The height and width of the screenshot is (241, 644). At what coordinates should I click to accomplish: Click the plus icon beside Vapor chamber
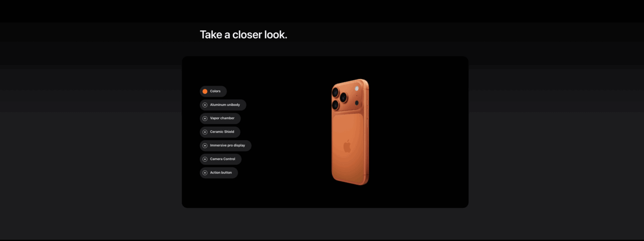[205, 118]
